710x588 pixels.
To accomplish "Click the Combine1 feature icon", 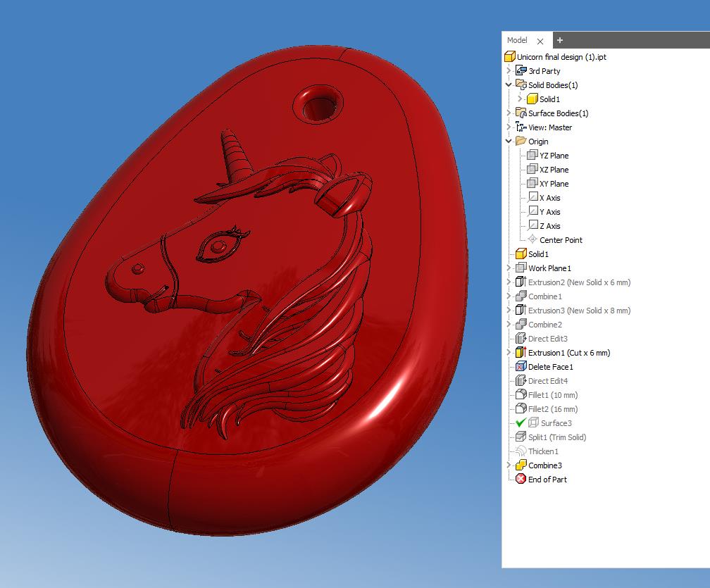I will (521, 296).
